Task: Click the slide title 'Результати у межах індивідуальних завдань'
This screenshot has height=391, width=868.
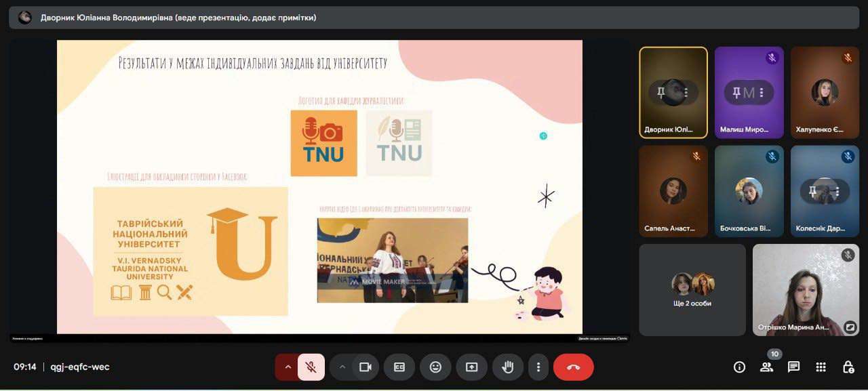Action: click(253, 63)
